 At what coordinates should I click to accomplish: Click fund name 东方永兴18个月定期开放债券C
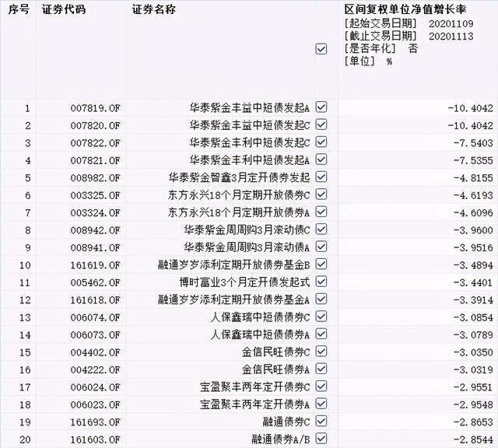(x=239, y=195)
